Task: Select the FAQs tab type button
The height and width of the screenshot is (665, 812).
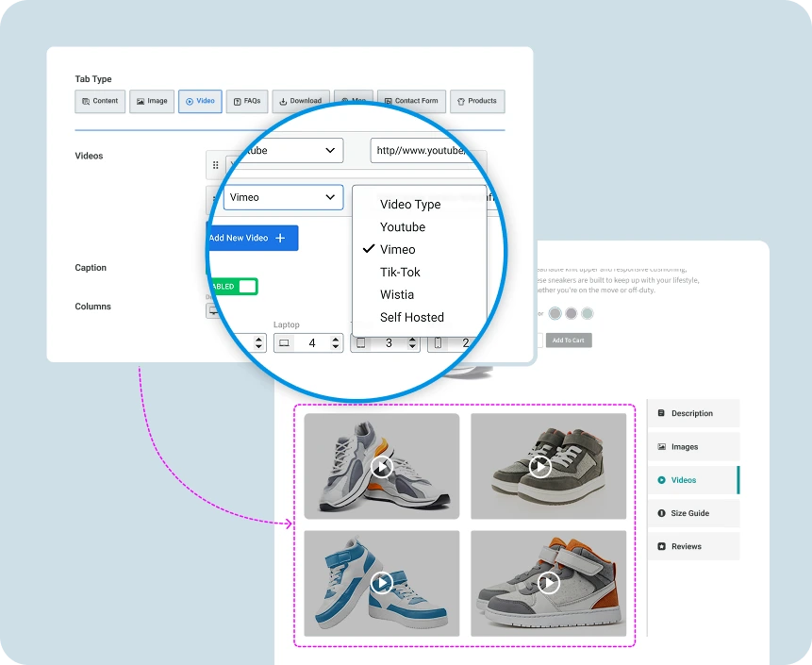Action: [x=247, y=101]
